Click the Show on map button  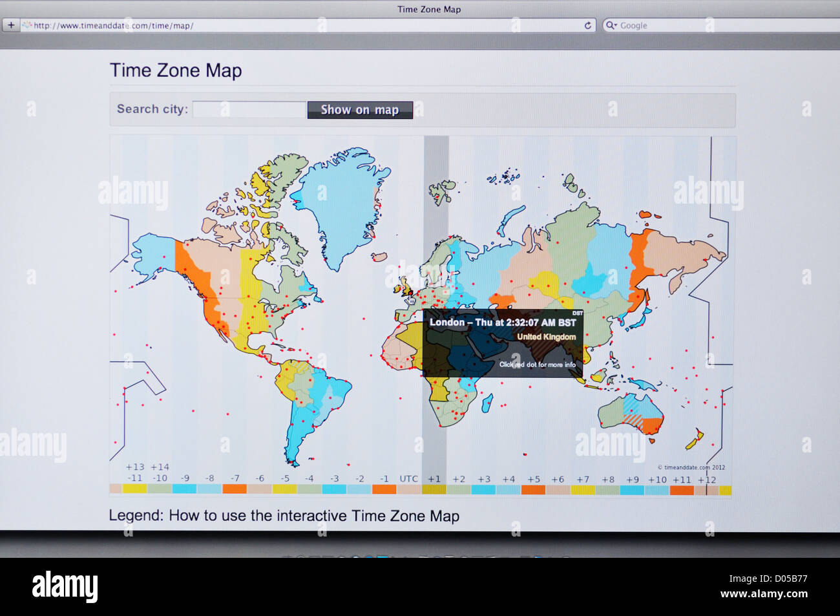(360, 109)
